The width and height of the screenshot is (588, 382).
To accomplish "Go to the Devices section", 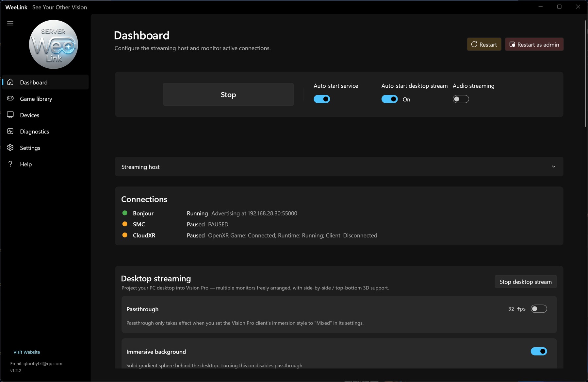I will (45, 115).
